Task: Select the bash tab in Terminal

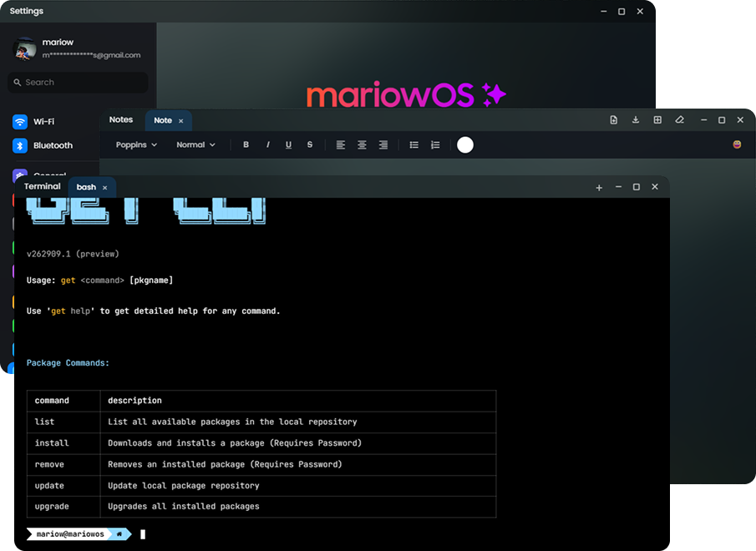Action: 86,187
